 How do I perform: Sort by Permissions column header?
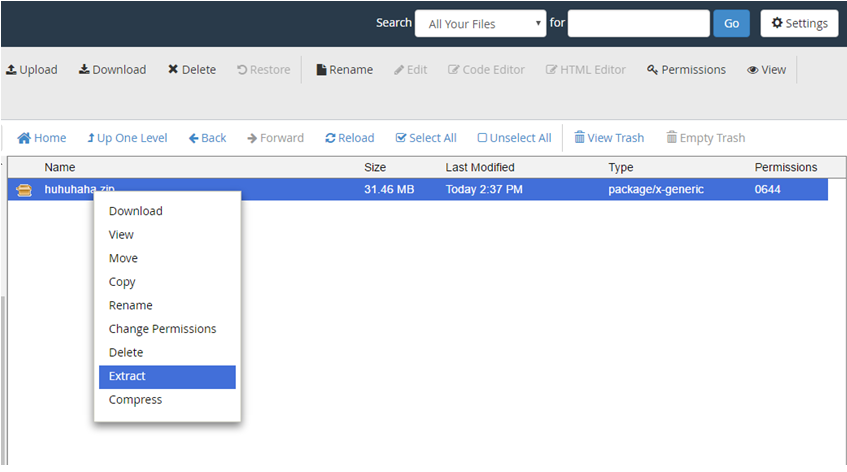tap(786, 167)
